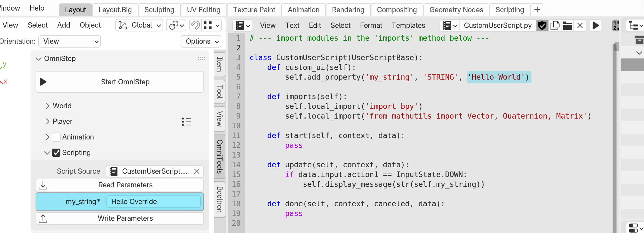644x233 pixels.
Task: Expand the World subpanel
Action: 48,106
